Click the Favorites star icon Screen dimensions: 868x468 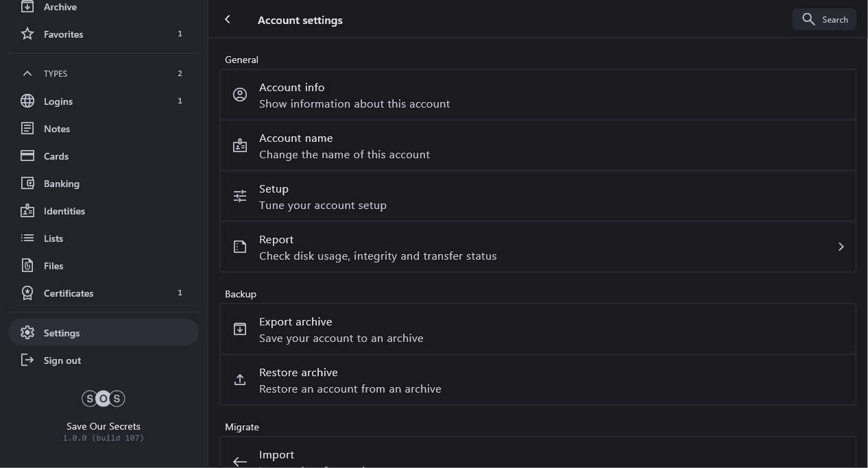point(27,34)
